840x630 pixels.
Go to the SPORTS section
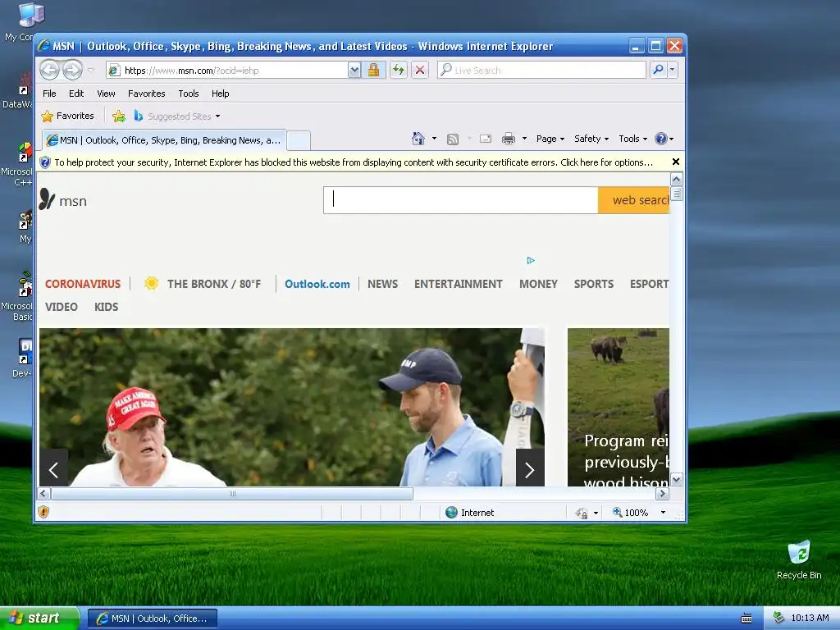(x=594, y=284)
